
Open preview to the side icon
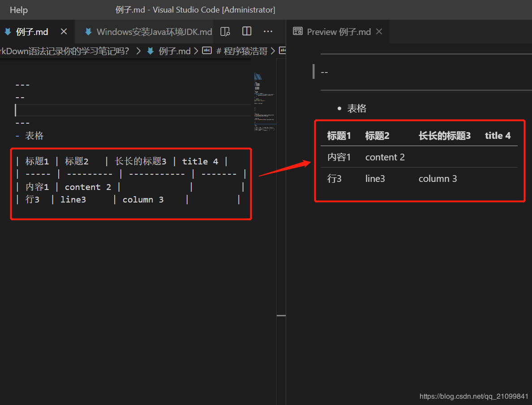(x=225, y=31)
